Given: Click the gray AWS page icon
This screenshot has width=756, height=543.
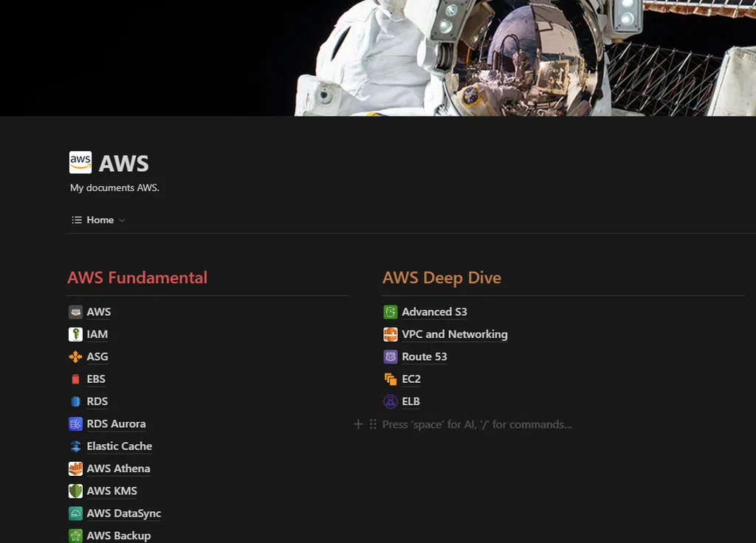Looking at the screenshot, I should click(76, 312).
